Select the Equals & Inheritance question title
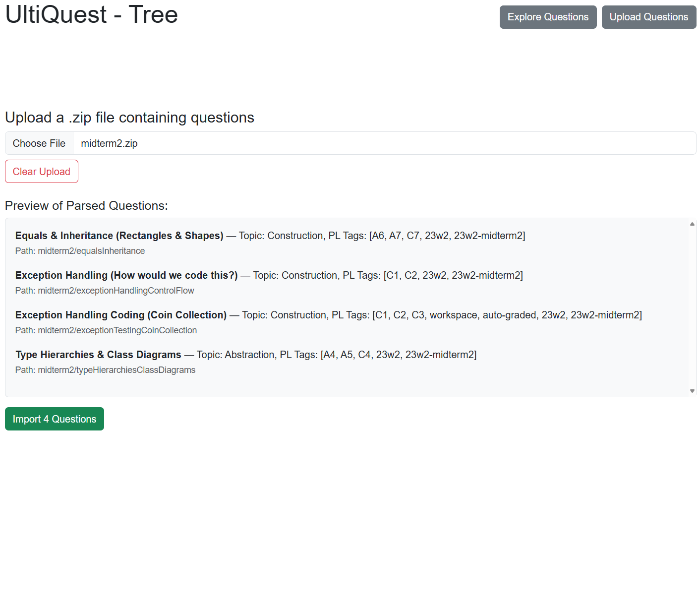The image size is (700, 612). tap(119, 236)
